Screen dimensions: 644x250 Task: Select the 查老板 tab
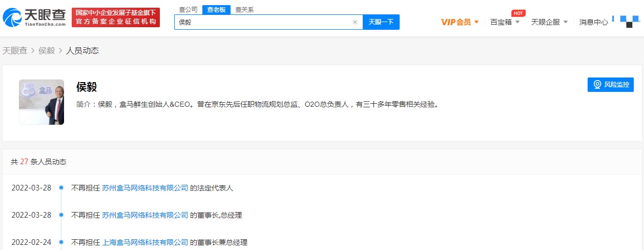coord(216,9)
